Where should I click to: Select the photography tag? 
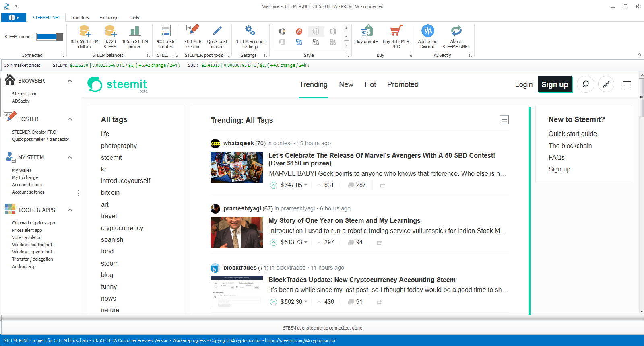click(119, 146)
